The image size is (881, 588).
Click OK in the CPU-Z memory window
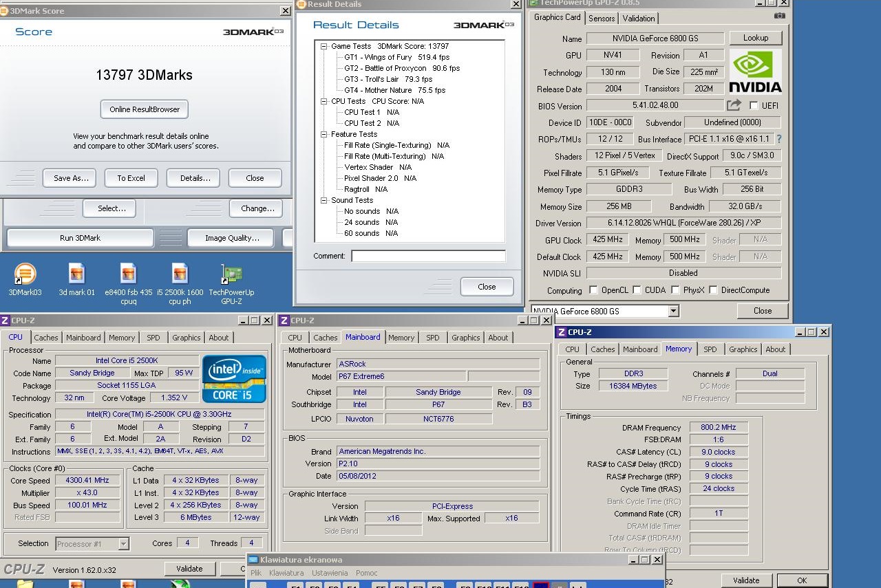point(802,580)
